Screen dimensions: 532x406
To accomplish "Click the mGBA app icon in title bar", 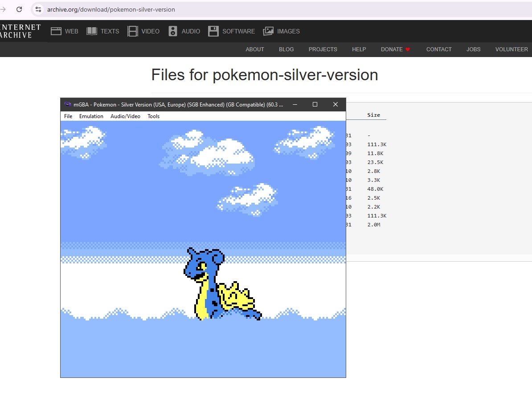I will pos(68,105).
